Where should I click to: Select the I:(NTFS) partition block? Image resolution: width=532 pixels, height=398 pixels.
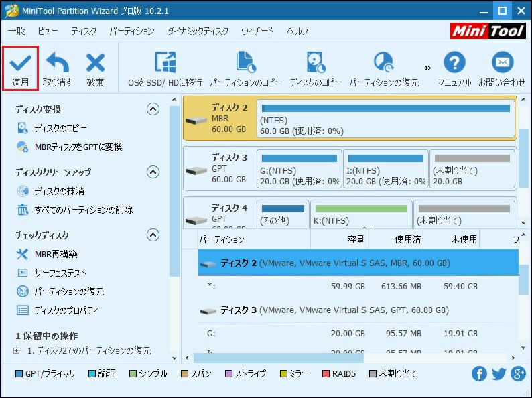click(x=385, y=169)
